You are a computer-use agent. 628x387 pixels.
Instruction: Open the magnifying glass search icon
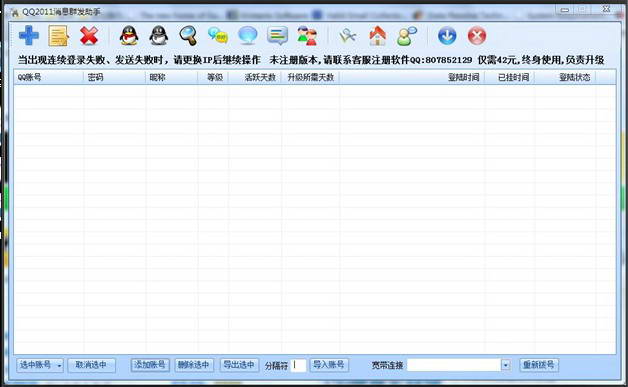point(188,35)
